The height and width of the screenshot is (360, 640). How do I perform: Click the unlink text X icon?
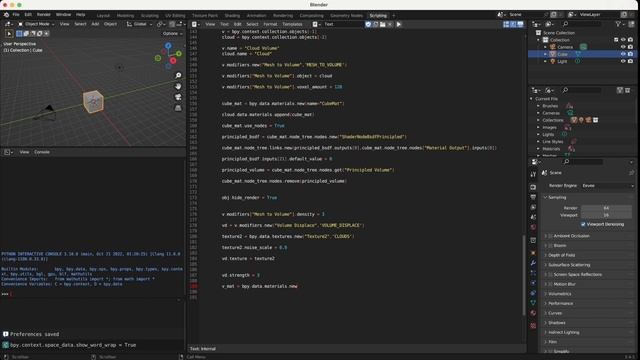(390, 24)
